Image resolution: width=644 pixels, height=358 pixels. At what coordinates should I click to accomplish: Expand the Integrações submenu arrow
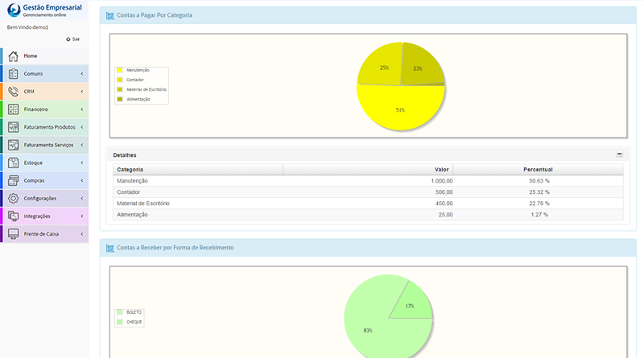click(81, 216)
